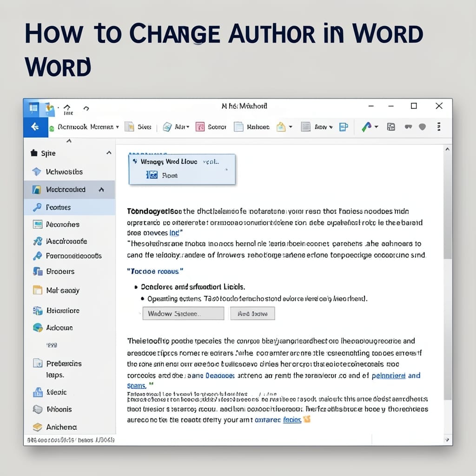Click the blue document icon in title bar

tap(33, 108)
